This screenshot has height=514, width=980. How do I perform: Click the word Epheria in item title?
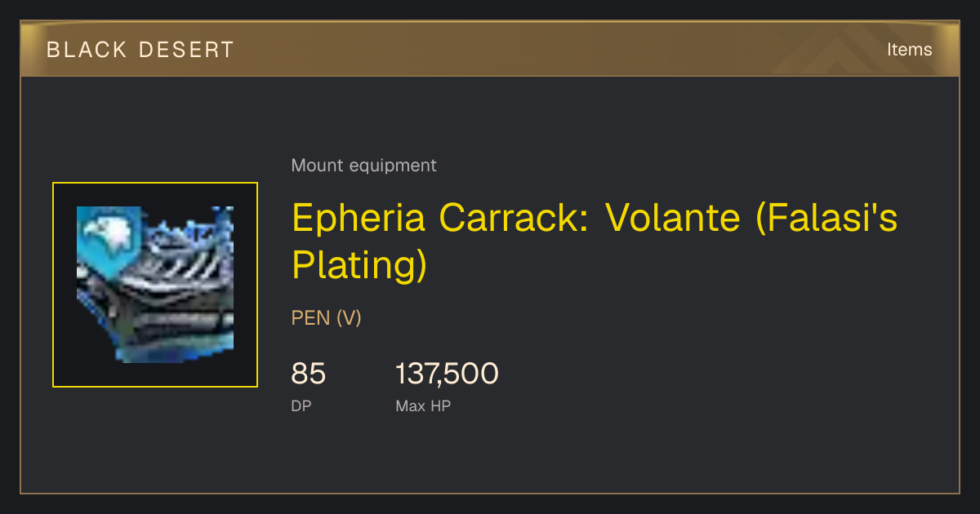click(359, 219)
